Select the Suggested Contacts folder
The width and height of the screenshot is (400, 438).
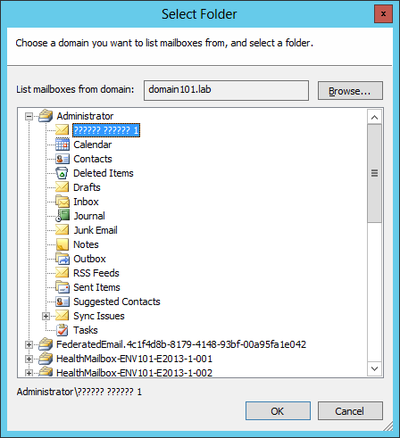(117, 302)
